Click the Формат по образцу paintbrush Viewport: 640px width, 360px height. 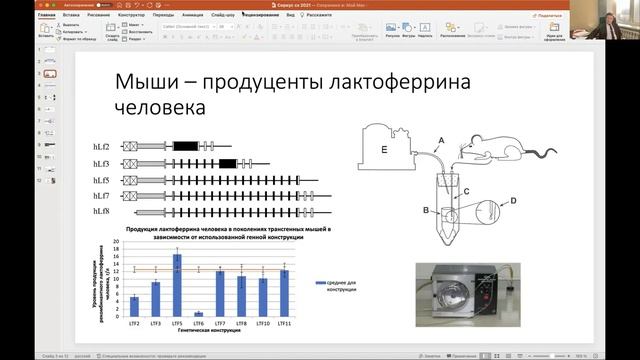click(x=76, y=39)
